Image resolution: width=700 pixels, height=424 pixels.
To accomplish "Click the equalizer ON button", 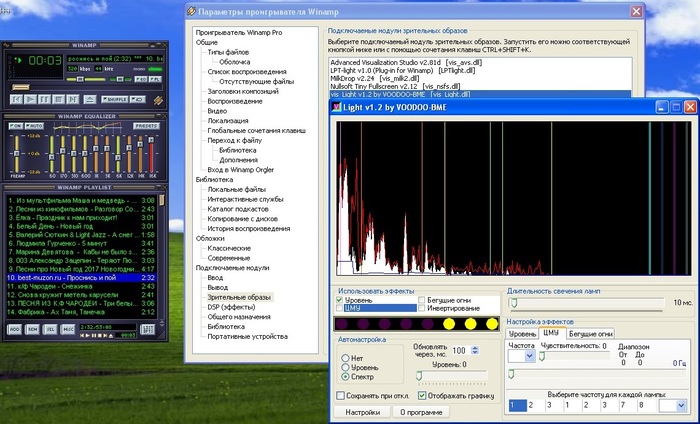I will tap(16, 126).
